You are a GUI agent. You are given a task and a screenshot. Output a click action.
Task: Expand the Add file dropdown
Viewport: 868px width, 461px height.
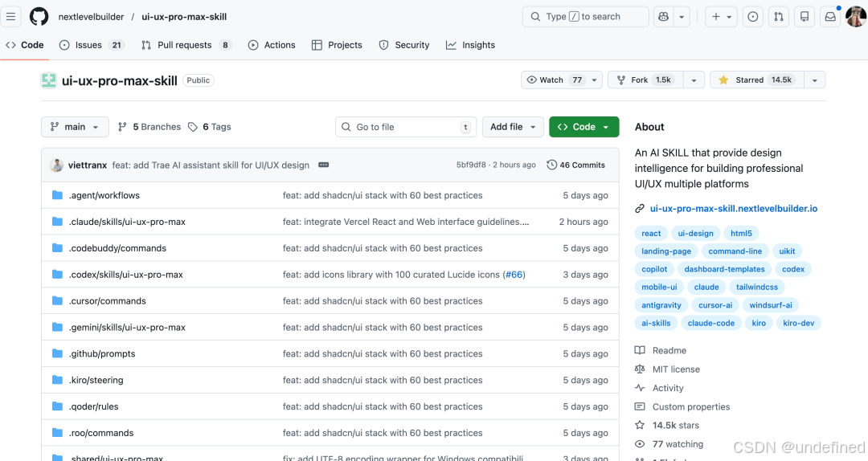[x=513, y=127]
